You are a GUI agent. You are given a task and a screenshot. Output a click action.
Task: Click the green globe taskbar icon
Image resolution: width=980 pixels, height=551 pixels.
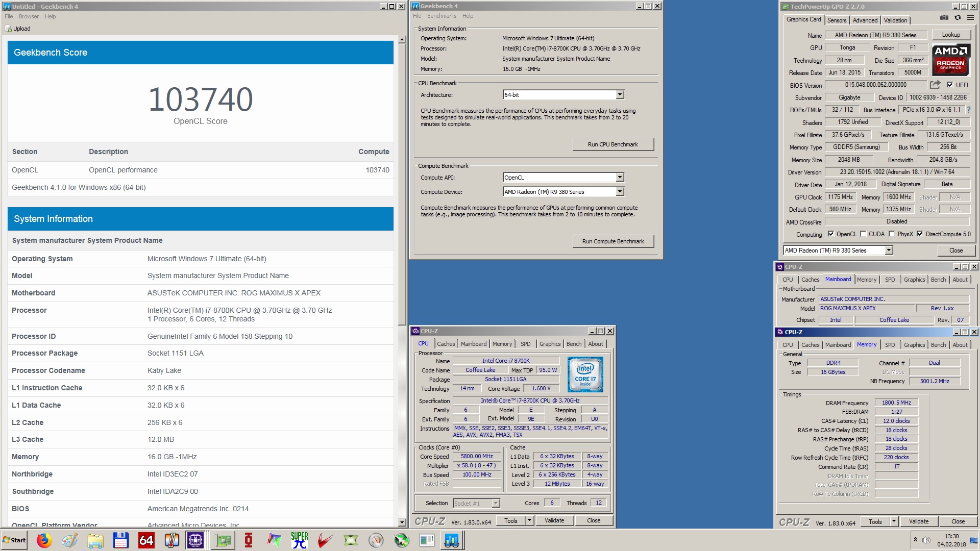click(402, 540)
